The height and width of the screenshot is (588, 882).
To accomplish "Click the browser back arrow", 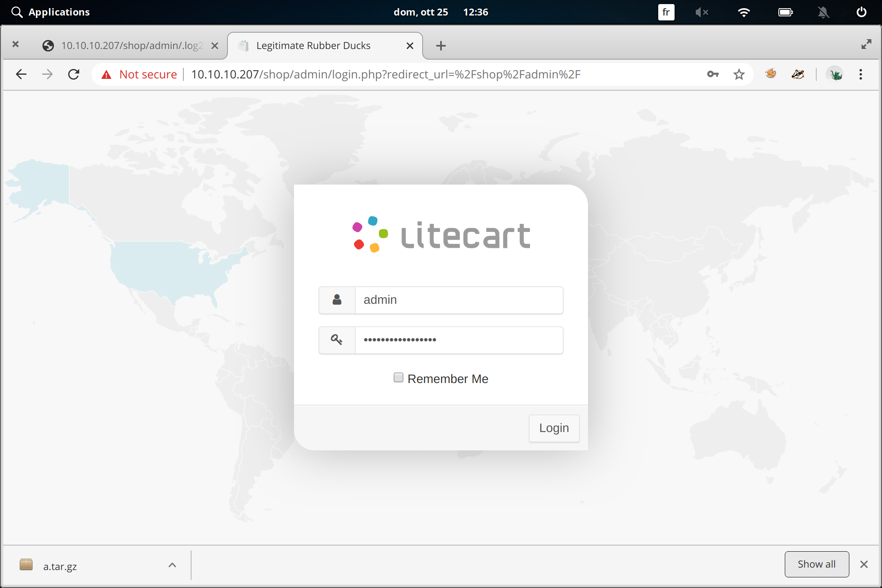I will click(x=21, y=74).
